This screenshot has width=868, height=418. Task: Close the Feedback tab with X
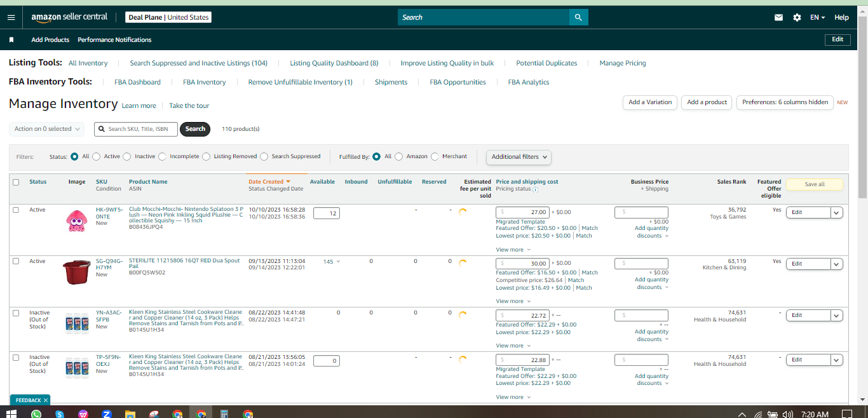(46, 400)
